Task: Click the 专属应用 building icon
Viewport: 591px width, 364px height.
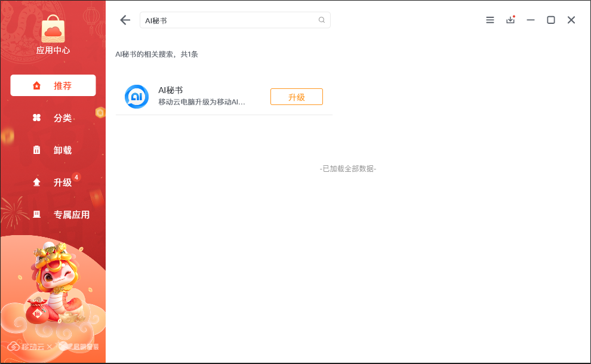Action: pyautogui.click(x=36, y=214)
